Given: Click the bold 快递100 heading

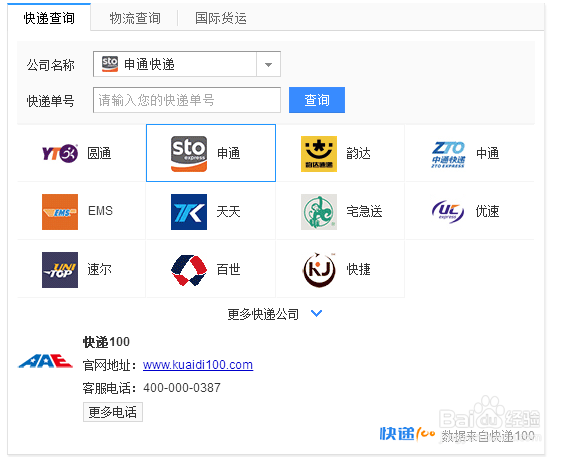Looking at the screenshot, I should [x=106, y=342].
